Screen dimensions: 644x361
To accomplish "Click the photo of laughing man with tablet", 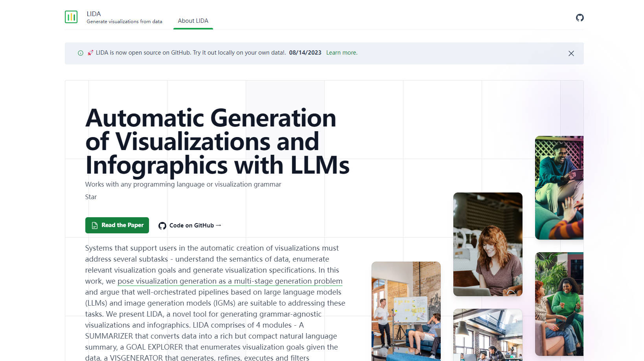I will point(559,187).
